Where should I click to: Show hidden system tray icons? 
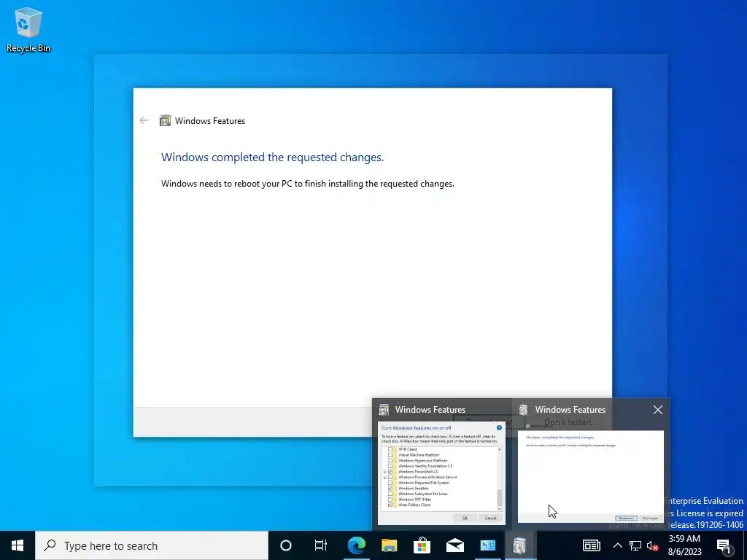click(617, 545)
